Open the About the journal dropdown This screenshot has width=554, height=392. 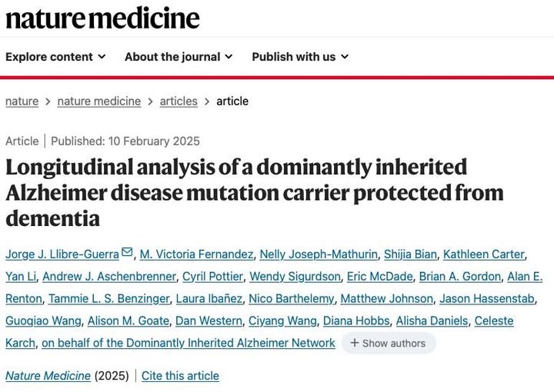coord(179,57)
